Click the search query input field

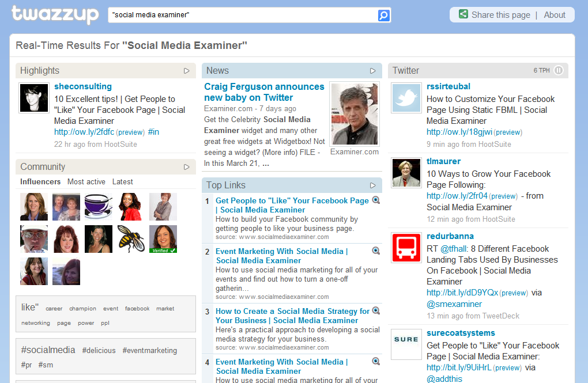[242, 15]
